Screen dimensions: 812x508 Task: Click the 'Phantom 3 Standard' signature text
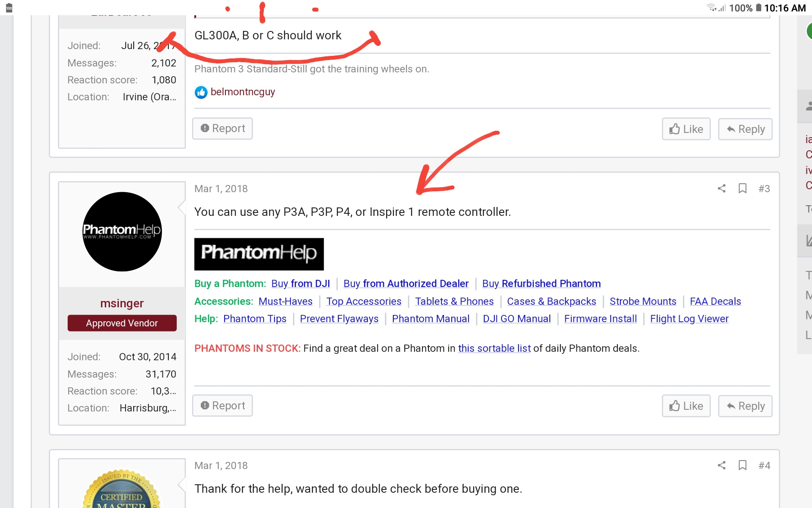pyautogui.click(x=312, y=69)
